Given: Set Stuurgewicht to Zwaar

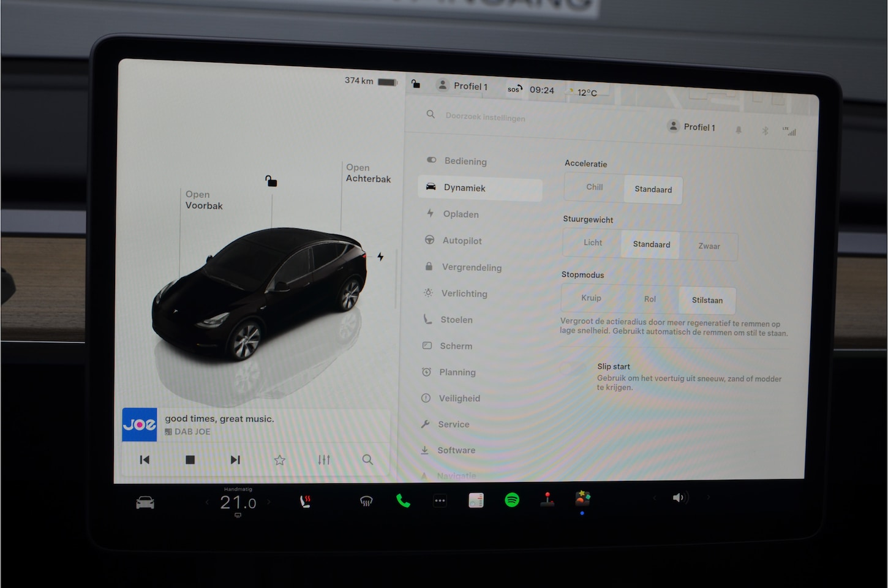Looking at the screenshot, I should click(x=709, y=246).
